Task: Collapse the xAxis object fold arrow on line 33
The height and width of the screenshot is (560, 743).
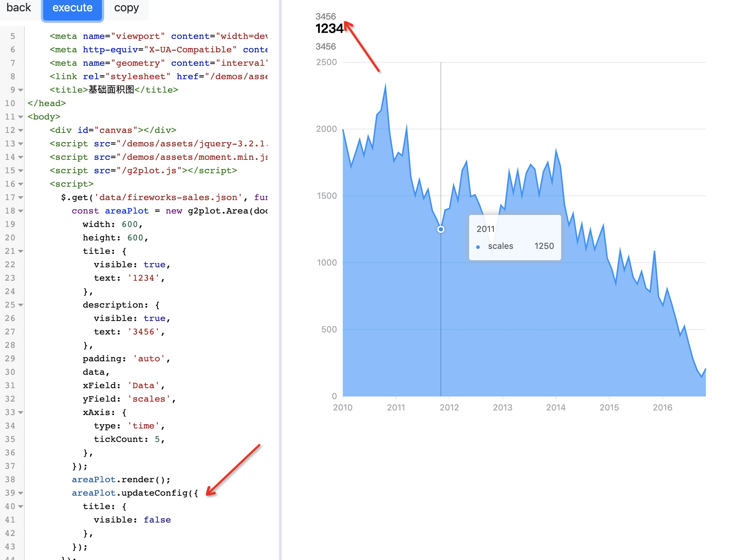Action: click(20, 412)
